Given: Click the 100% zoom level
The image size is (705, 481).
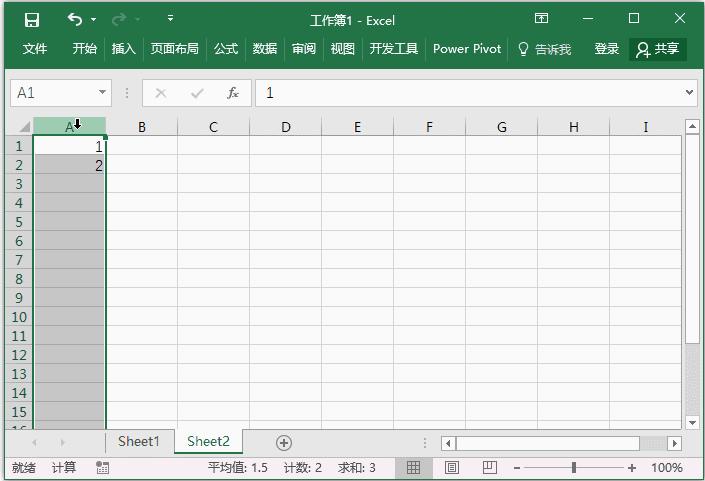Looking at the screenshot, I should (x=667, y=468).
